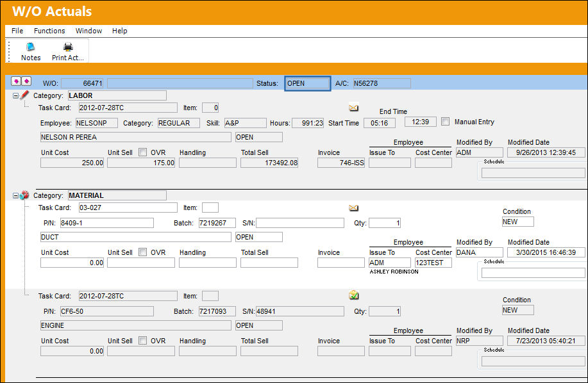The height and width of the screenshot is (383, 588).
Task: Open the Help menu
Action: tap(120, 31)
